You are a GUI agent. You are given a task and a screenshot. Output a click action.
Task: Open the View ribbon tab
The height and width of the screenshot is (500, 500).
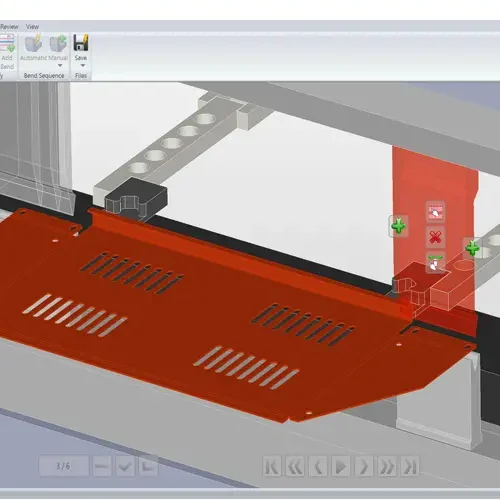click(32, 27)
